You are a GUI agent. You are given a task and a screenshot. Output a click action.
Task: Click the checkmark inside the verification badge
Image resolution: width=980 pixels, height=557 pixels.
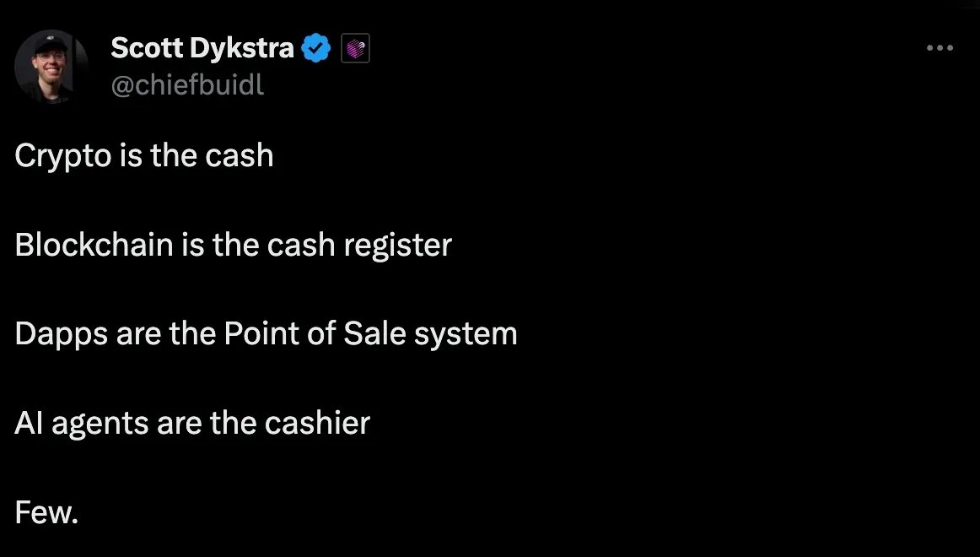pyautogui.click(x=315, y=48)
